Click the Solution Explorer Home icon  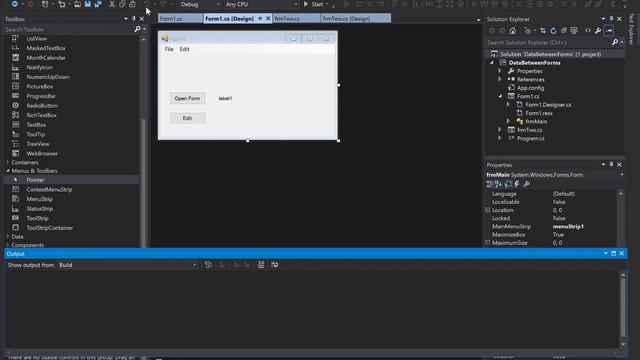(x=513, y=31)
